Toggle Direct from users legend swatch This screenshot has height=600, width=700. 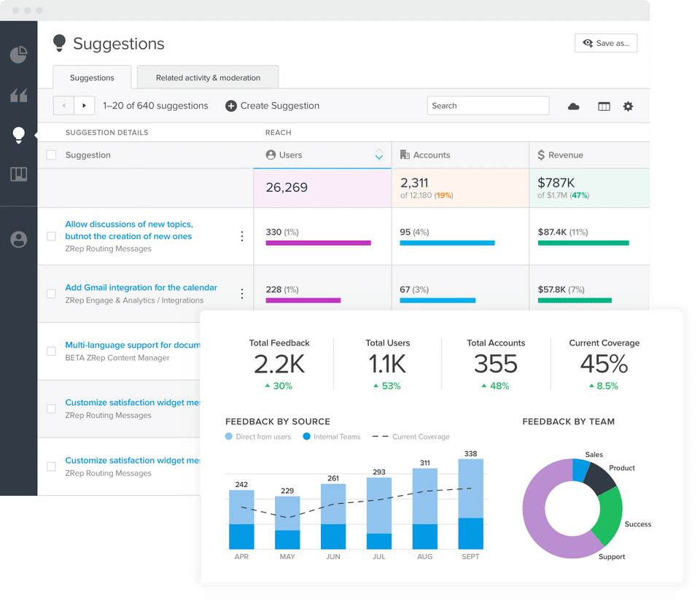[229, 437]
